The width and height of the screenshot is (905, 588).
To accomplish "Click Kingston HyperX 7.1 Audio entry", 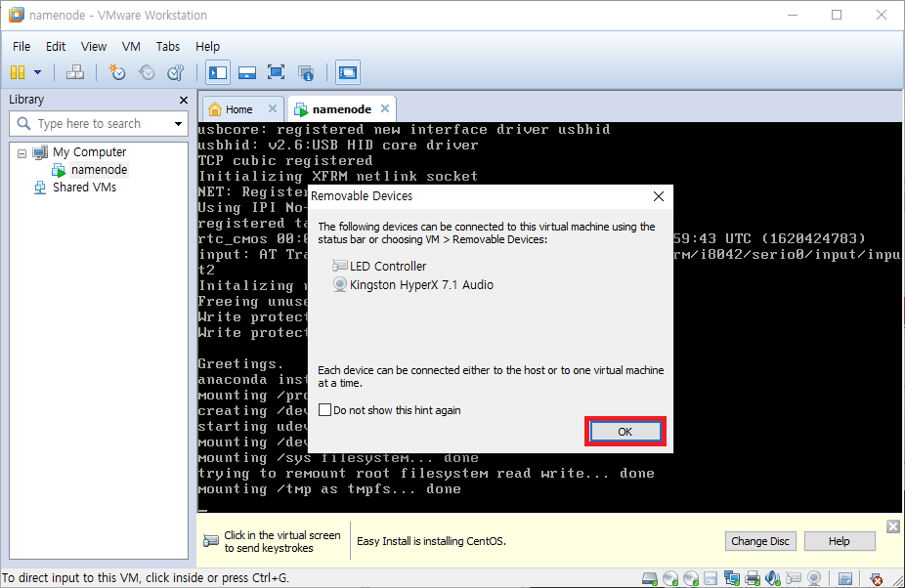I will point(421,284).
